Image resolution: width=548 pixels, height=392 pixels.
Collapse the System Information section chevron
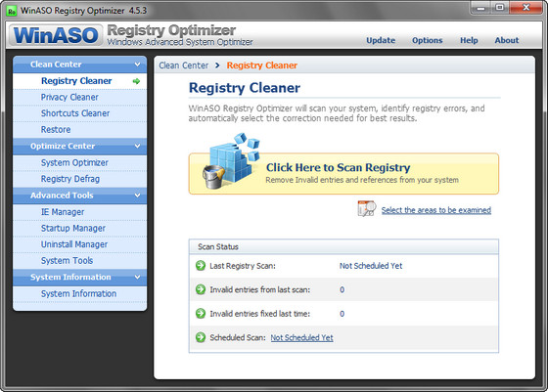click(x=137, y=277)
